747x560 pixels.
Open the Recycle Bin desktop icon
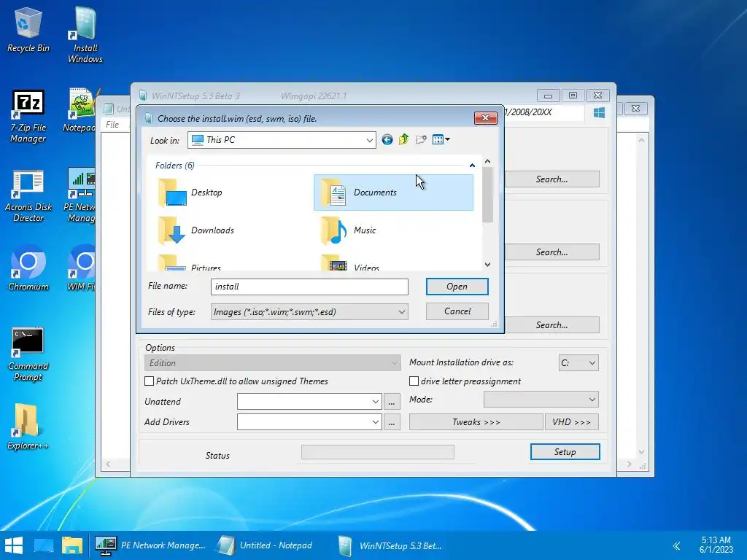tap(28, 31)
